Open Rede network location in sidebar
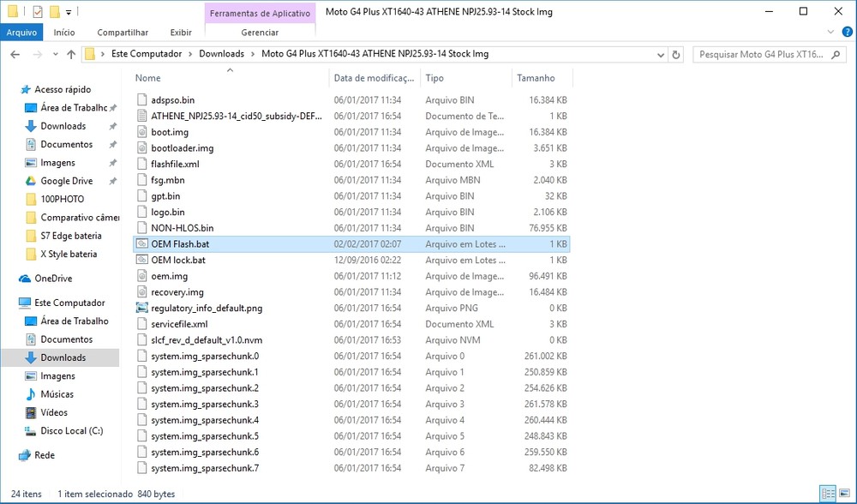 click(44, 455)
